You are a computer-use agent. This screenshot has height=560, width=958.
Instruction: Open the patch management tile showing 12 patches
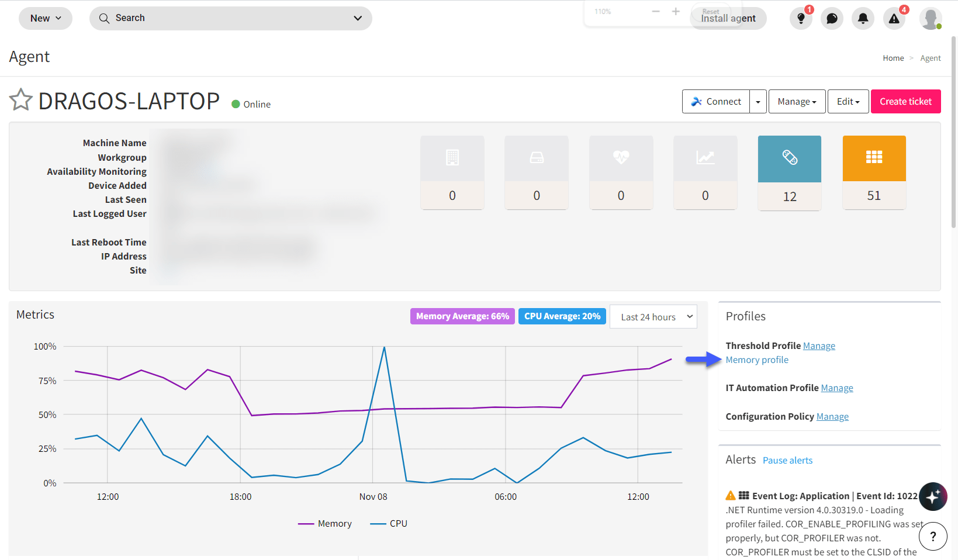click(x=789, y=172)
